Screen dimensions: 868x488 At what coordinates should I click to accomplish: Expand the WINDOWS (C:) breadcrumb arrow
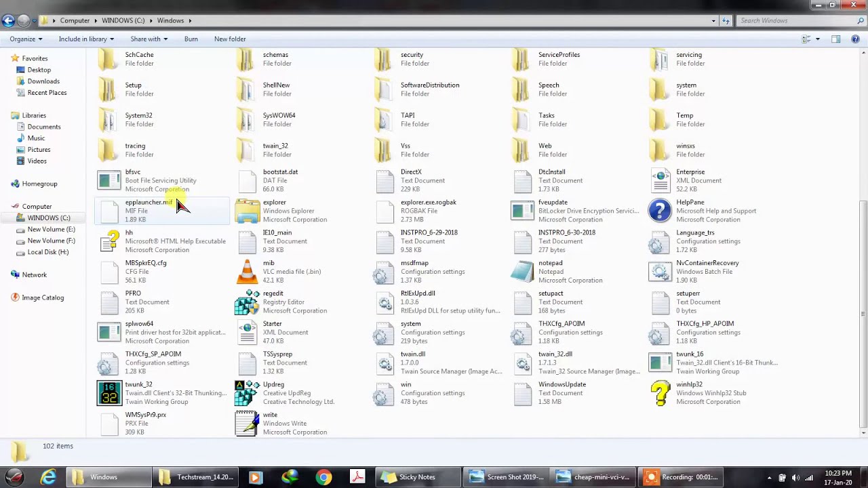point(151,21)
